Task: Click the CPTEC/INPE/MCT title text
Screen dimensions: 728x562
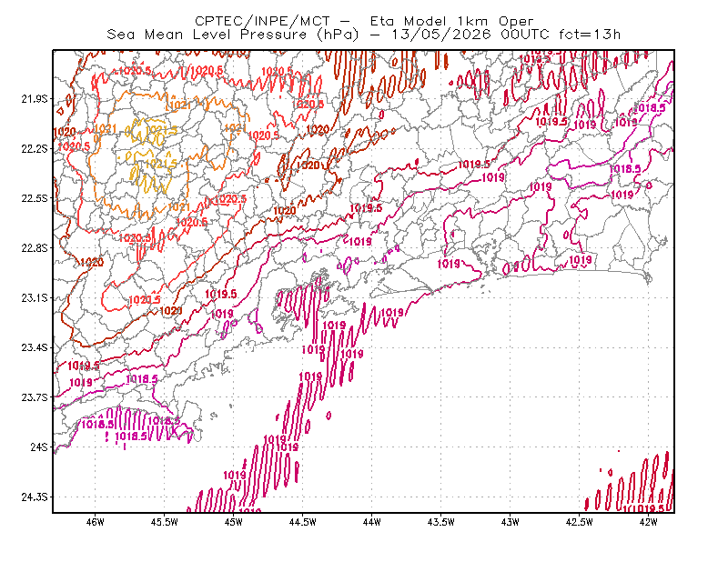Action: (364, 21)
